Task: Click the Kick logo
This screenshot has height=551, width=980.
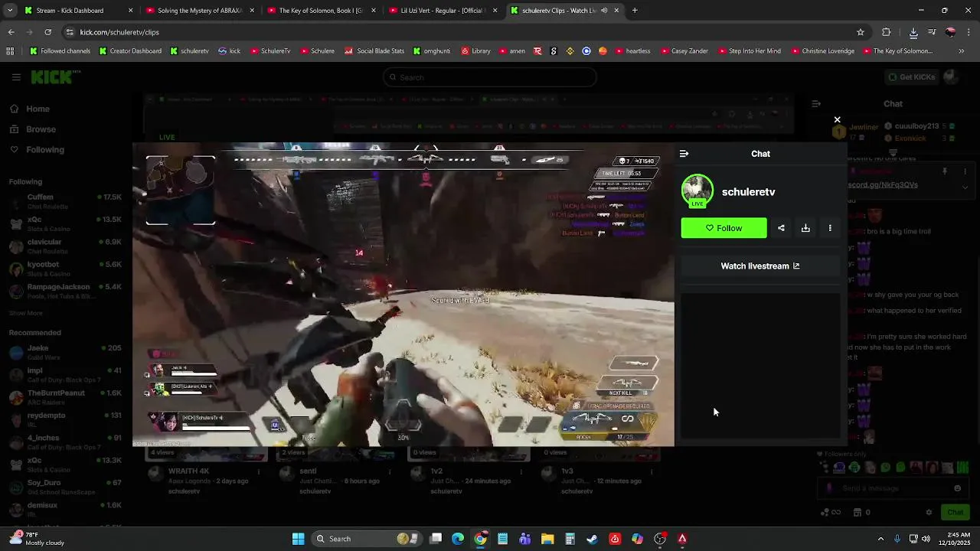Action: (55, 77)
